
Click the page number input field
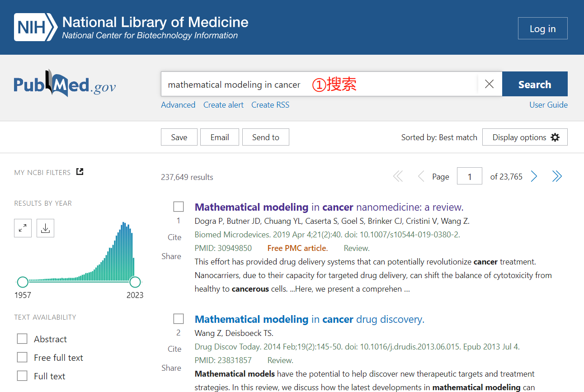[469, 176]
